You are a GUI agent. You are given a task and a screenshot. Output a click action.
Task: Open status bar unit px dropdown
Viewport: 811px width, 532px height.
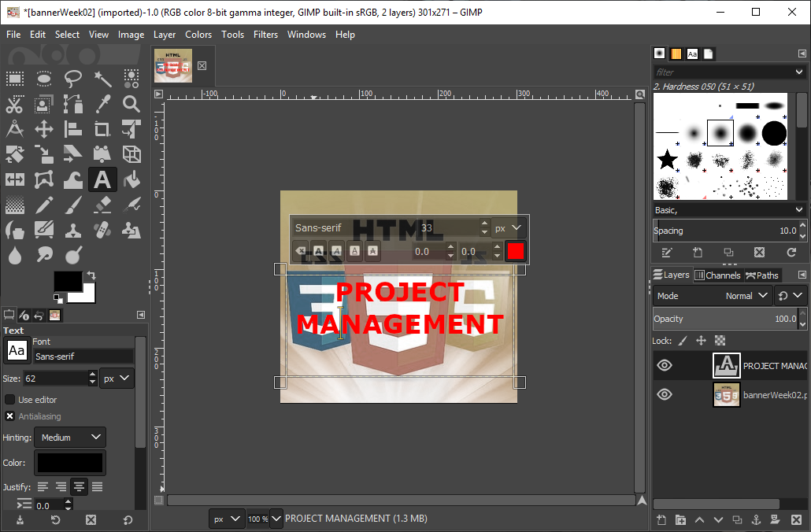pos(227,519)
